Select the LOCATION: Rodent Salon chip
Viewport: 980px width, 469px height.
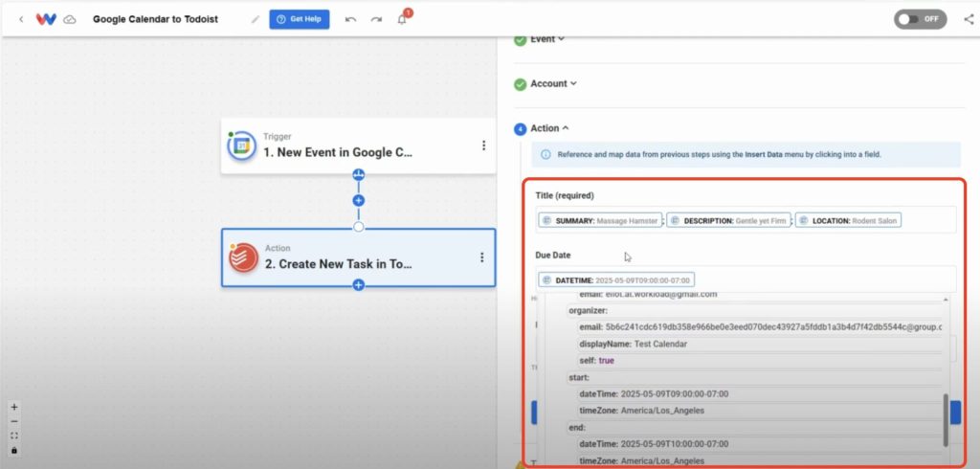click(x=848, y=221)
